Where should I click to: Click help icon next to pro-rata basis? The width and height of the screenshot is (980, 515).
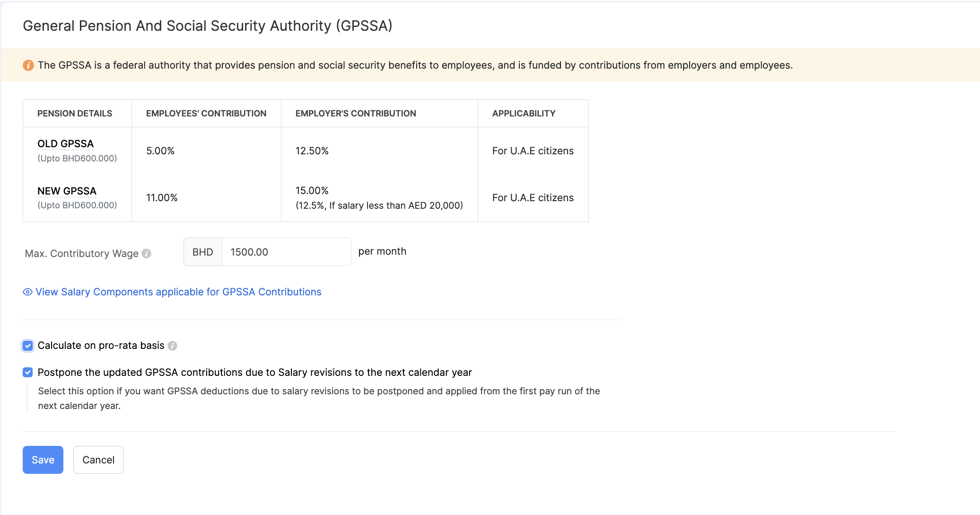tap(173, 346)
